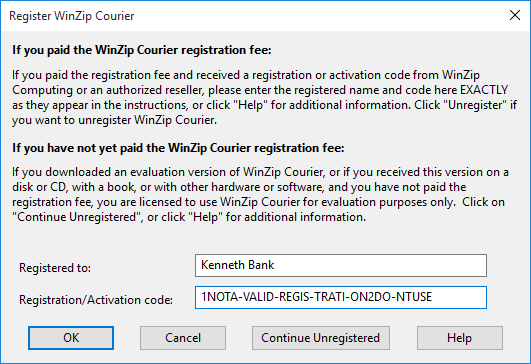
Task: Click the "If you have not yet paid" heading
Action: pyautogui.click(x=178, y=148)
